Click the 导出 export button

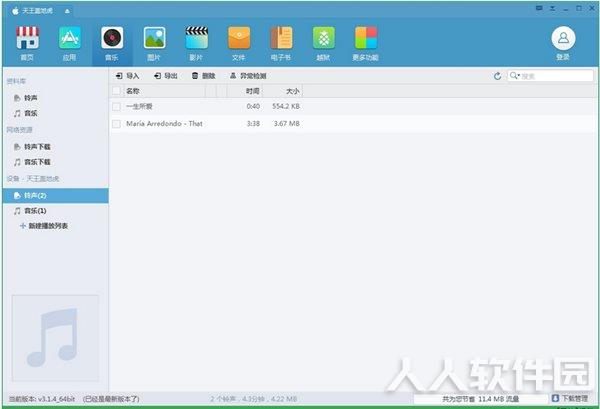tap(166, 76)
